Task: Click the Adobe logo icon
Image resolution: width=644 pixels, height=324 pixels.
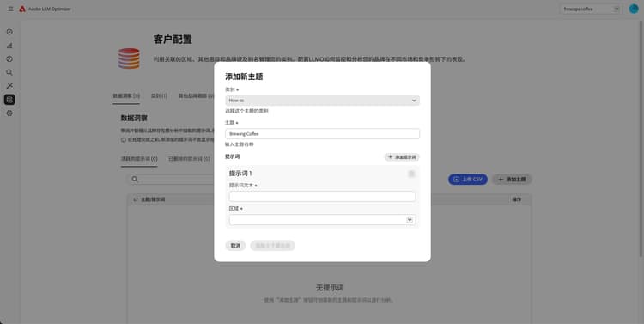Action: tap(22, 9)
